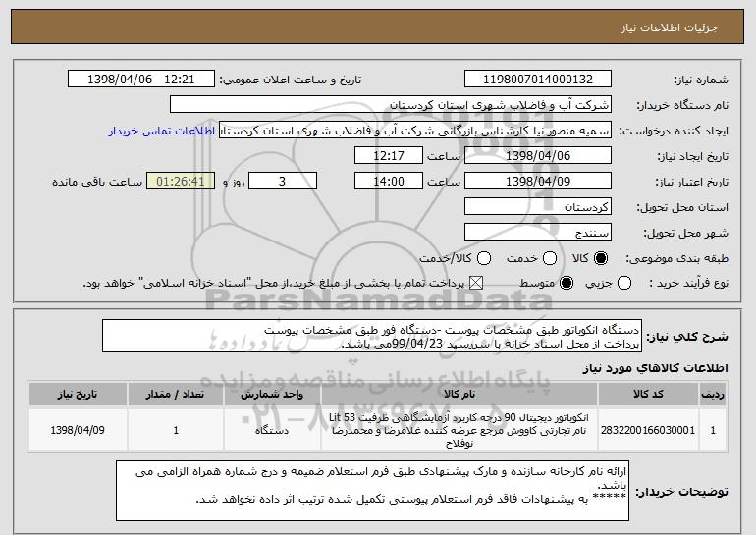
Task: Choose the متوسط purchase type radio
Action: 567,283
